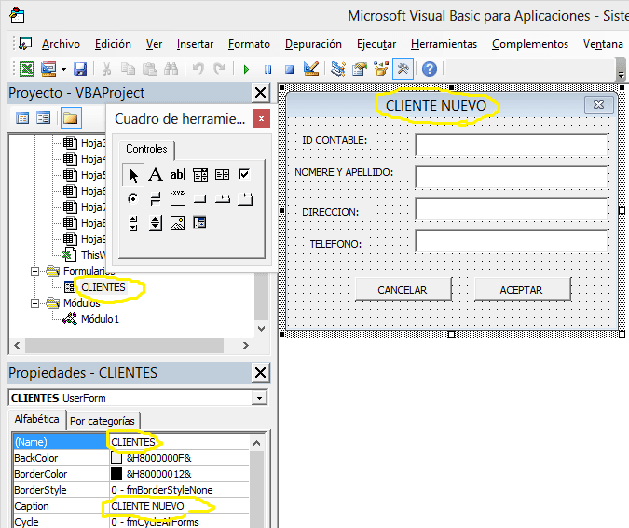Select the Caption property row

pyautogui.click(x=132, y=506)
